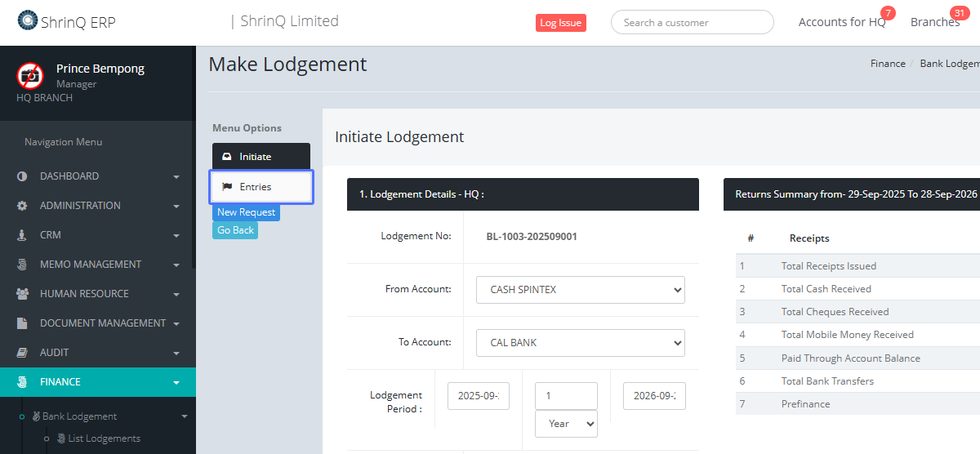This screenshot has height=454, width=980.
Task: Click Prince Bempong's profile avatar
Action: click(x=30, y=76)
